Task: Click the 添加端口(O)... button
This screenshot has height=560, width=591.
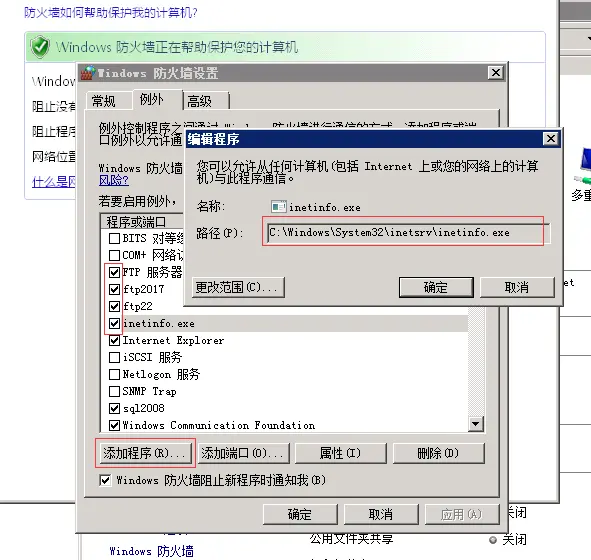Action: [243, 453]
